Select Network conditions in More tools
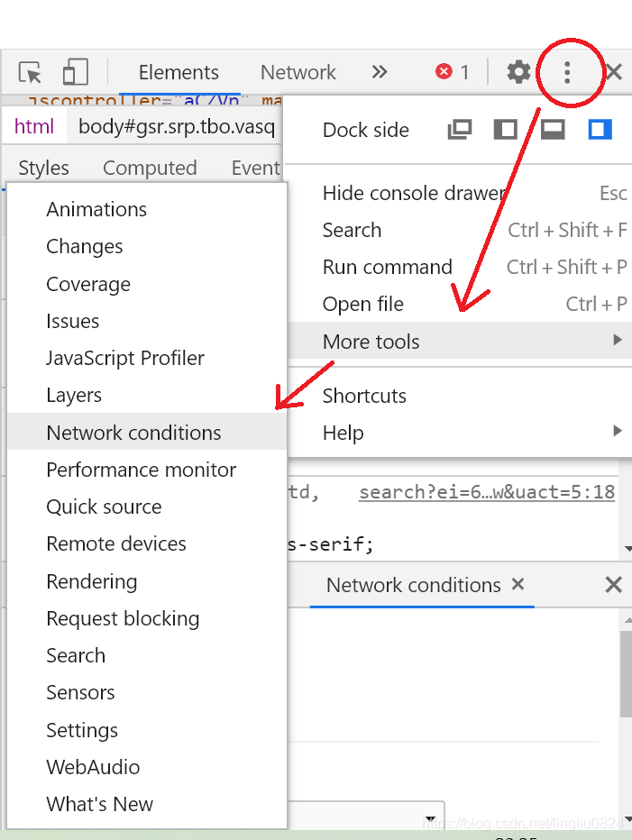The image size is (632, 840). [147, 432]
